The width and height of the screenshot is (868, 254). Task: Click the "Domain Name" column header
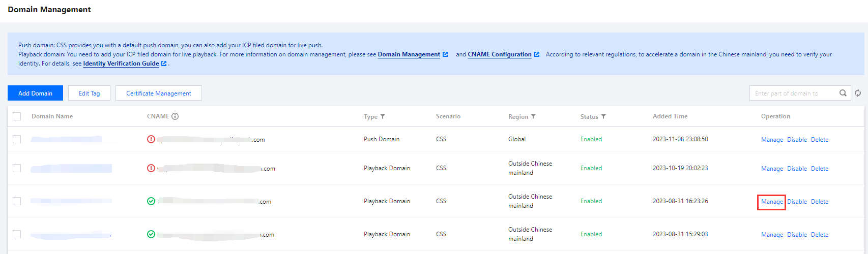coord(52,116)
